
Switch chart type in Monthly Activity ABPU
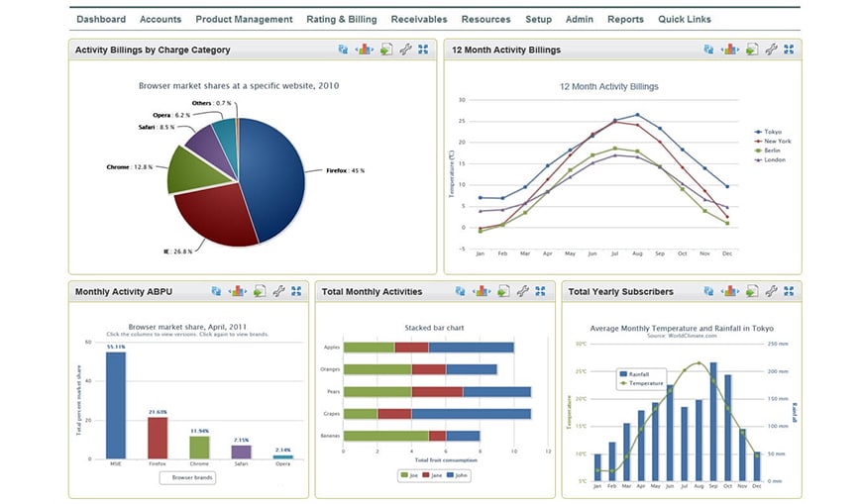(237, 291)
